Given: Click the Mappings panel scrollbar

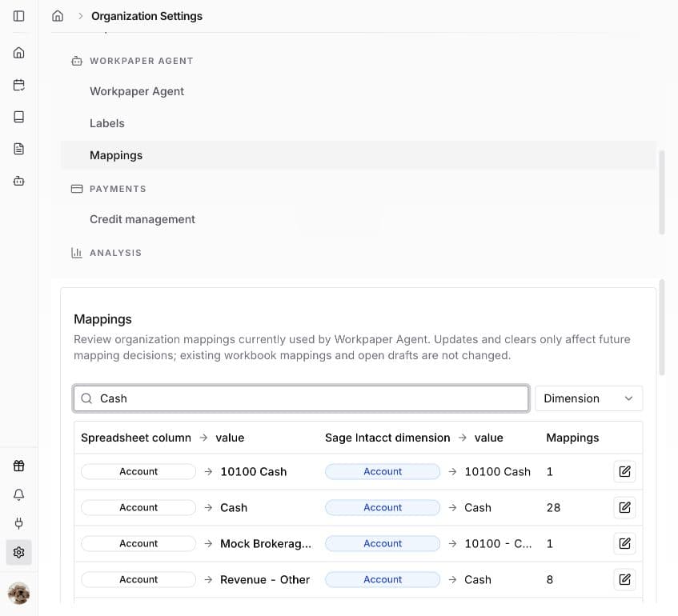Looking at the screenshot, I should click(661, 327).
